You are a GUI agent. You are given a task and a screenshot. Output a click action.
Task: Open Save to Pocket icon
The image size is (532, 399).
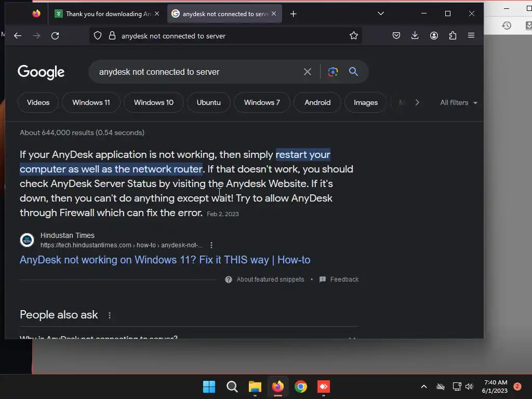[396, 35]
